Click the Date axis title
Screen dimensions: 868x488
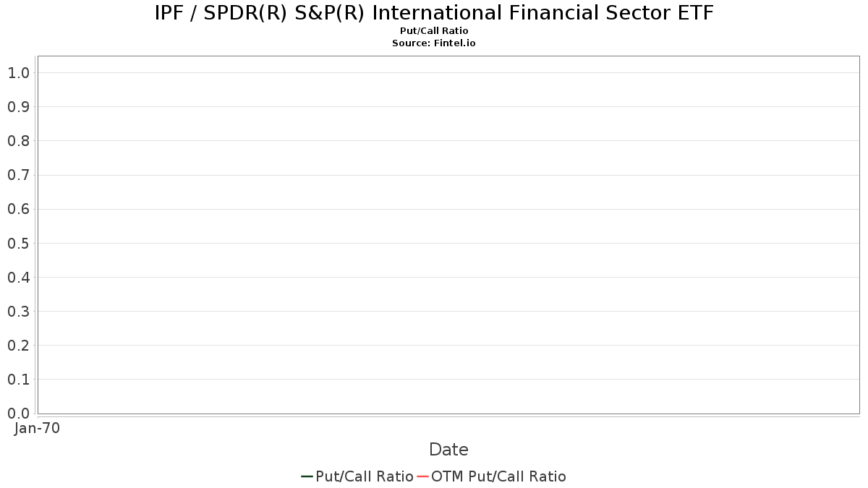448,450
